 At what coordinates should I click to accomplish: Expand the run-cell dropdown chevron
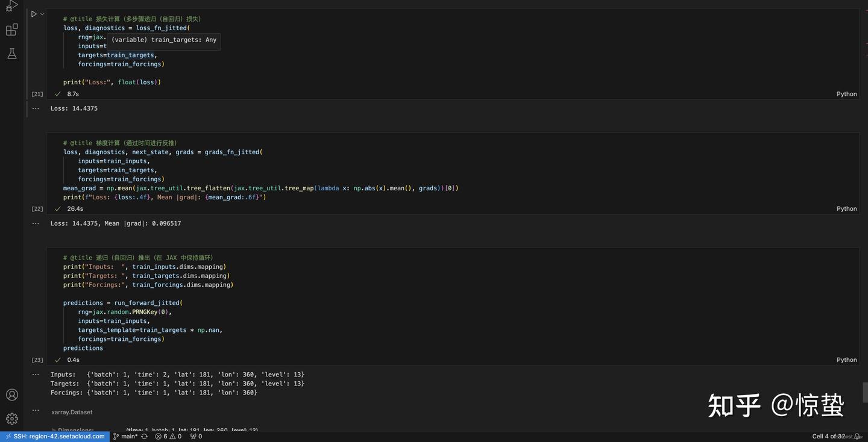pos(42,13)
